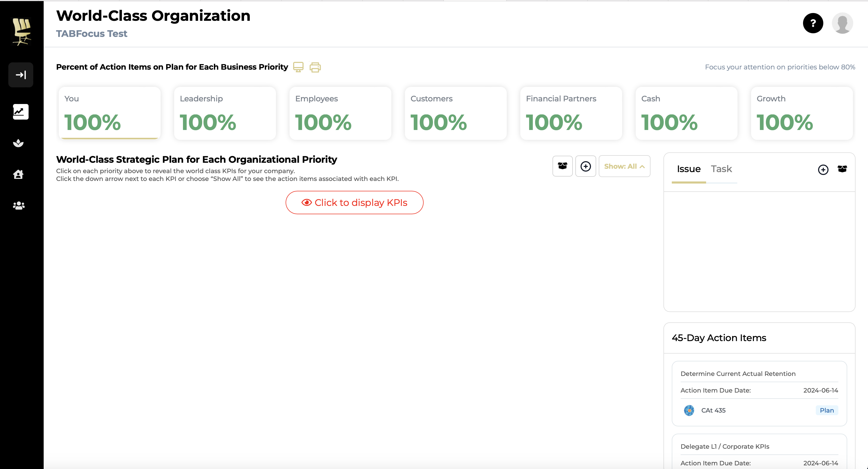Select the Cash priority card
The image size is (868, 469).
(686, 113)
